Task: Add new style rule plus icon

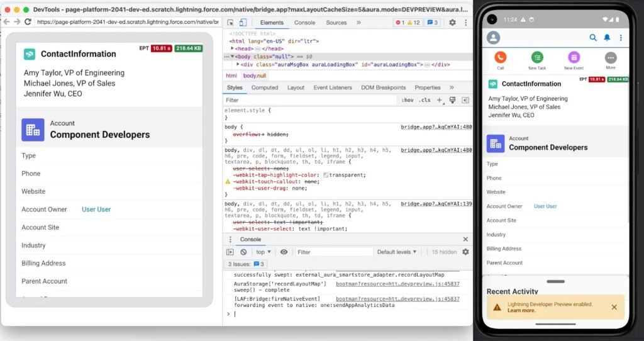Action: pos(440,100)
